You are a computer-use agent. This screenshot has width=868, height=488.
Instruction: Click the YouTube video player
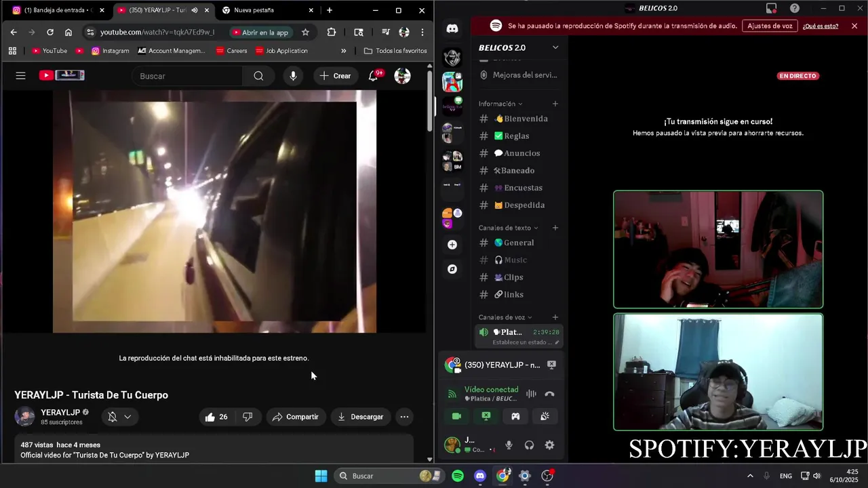(214, 211)
